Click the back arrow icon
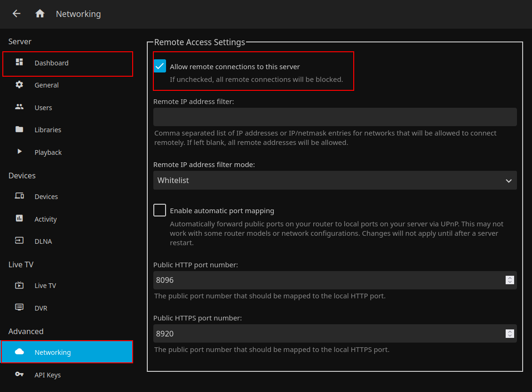532x392 pixels. click(x=16, y=14)
